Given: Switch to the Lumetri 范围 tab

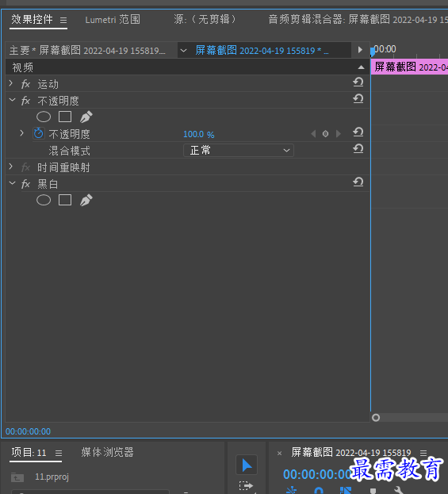Looking at the screenshot, I should click(113, 20).
